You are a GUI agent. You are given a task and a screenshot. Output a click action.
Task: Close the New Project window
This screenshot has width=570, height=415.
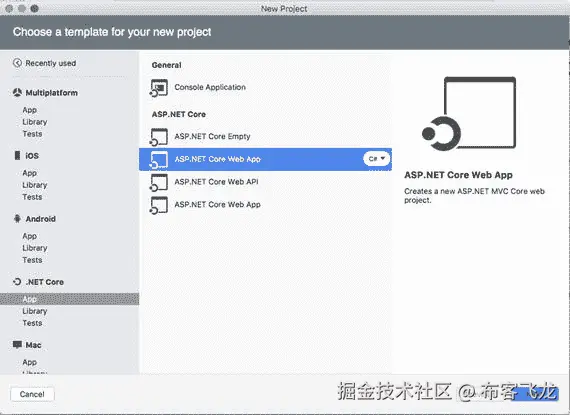click(x=9, y=8)
